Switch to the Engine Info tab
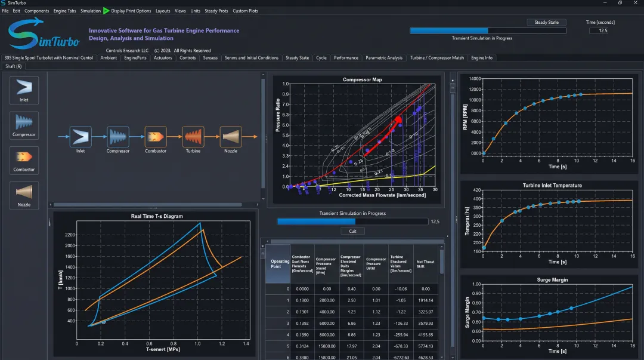Viewport: 644px width, 360px height. pos(481,58)
